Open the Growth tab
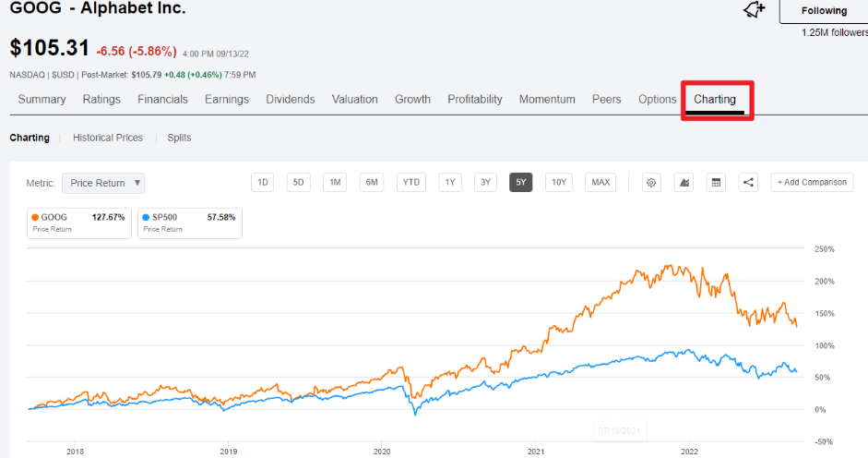The width and height of the screenshot is (868, 458). coord(412,99)
